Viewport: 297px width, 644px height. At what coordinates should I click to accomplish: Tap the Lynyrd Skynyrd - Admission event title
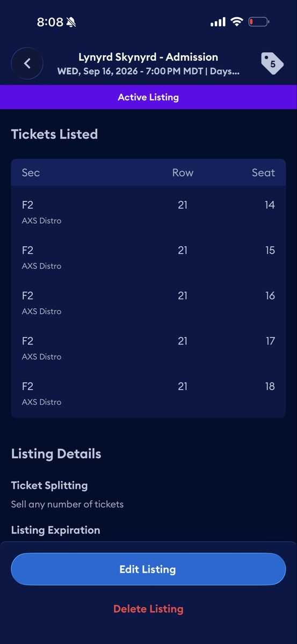pyautogui.click(x=148, y=57)
